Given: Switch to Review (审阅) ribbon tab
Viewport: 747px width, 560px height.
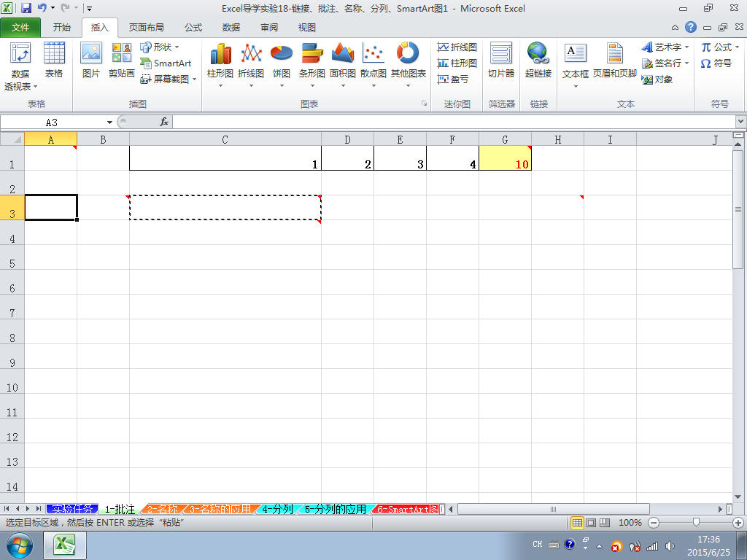Looking at the screenshot, I should click(x=269, y=28).
